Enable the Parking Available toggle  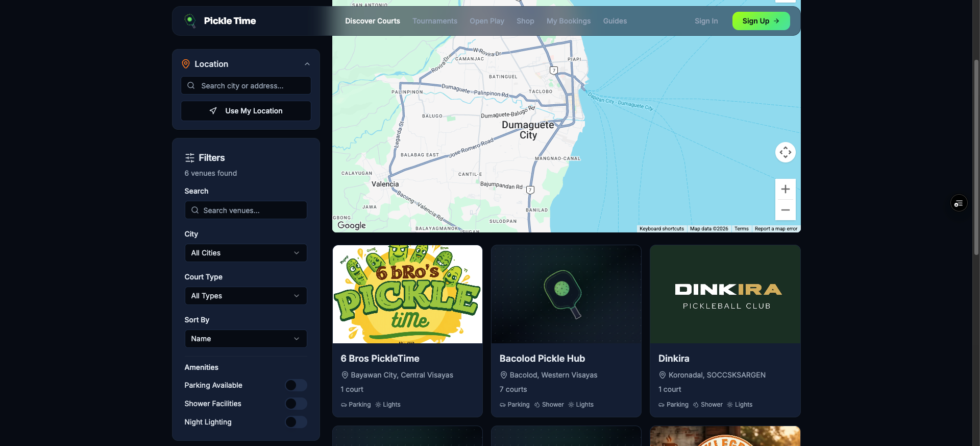click(x=296, y=385)
